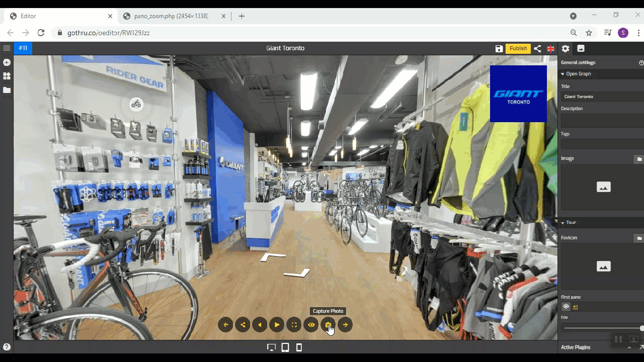The width and height of the screenshot is (644, 362).
Task: Change language via the UK flag icon
Action: coord(551,49)
